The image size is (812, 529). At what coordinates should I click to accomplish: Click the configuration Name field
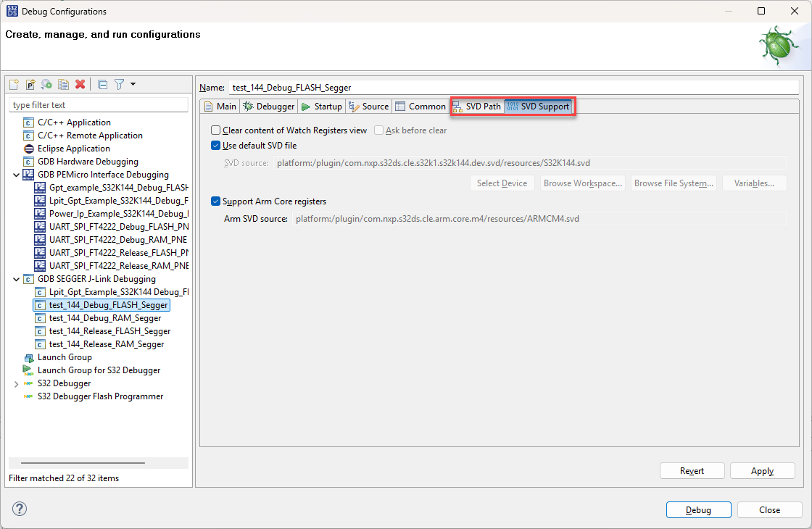tap(514, 88)
